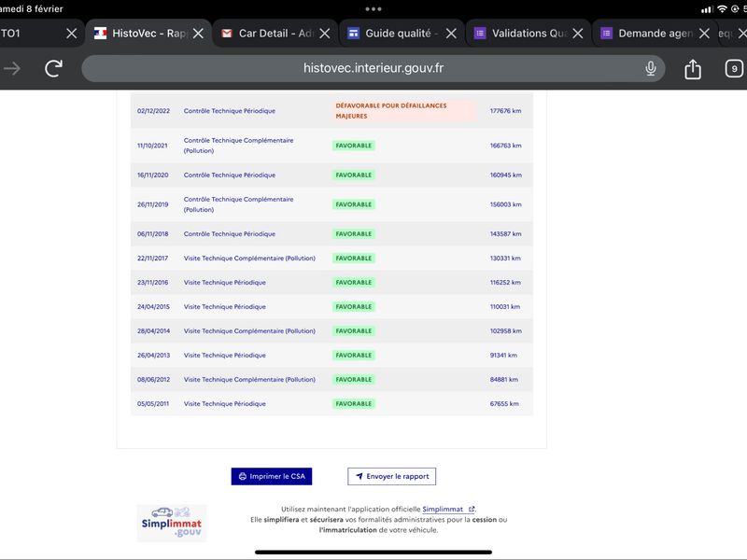Open the share sheet icon
This screenshot has height=560, width=747.
click(693, 69)
